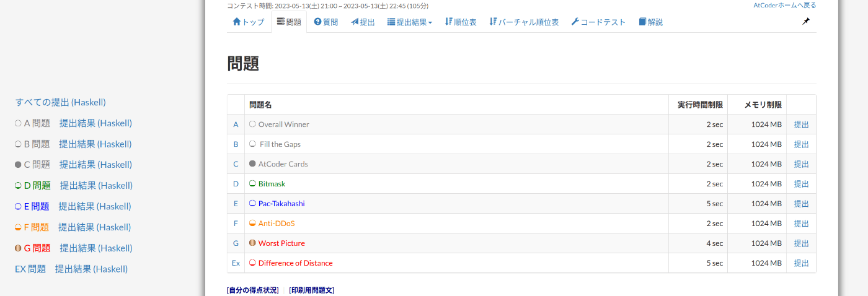
Task: Open the 提出結果 dropdown menu
Action: (x=410, y=22)
